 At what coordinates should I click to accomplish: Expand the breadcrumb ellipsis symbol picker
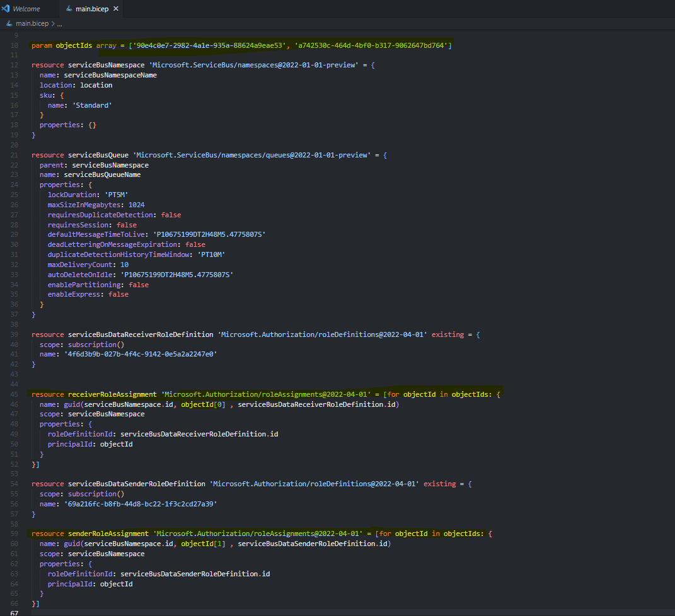point(59,24)
